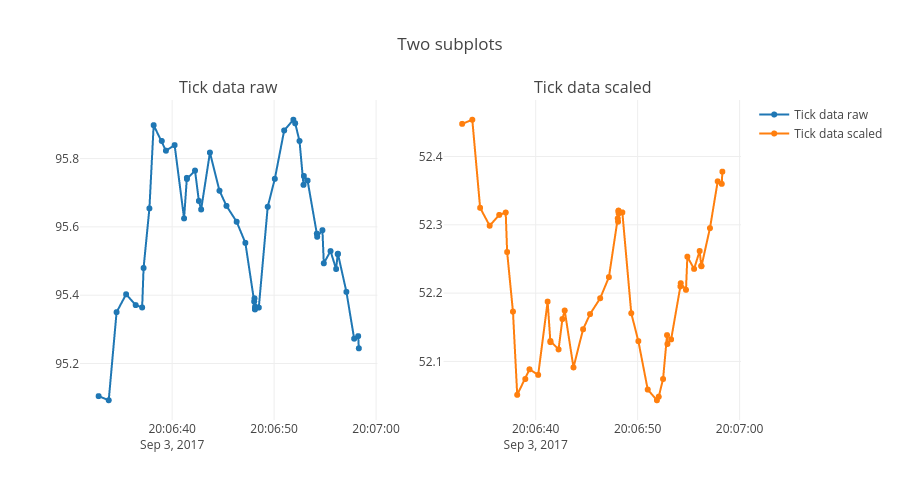The image size is (900, 500).
Task: Click the last rightmost point on the blue line
Action: 359,348
